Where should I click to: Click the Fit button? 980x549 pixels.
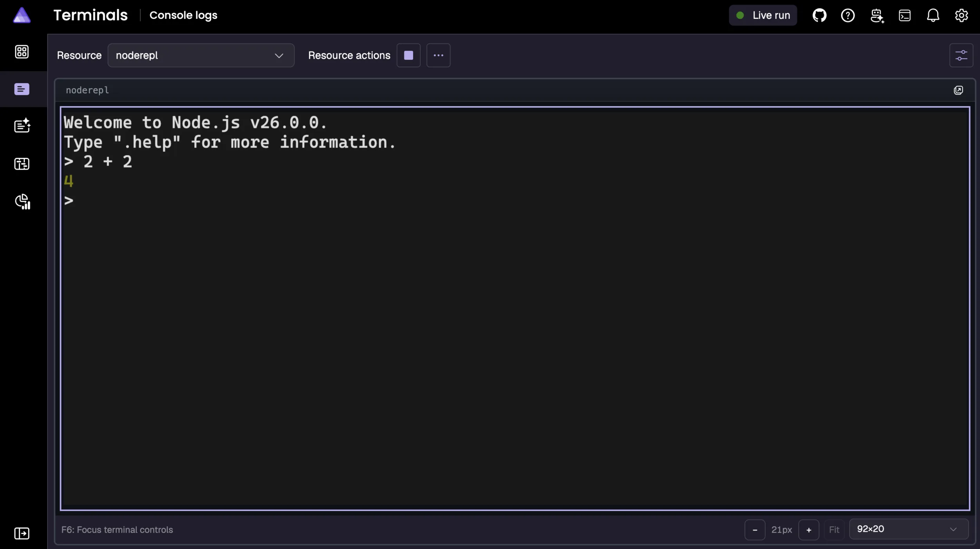834,530
